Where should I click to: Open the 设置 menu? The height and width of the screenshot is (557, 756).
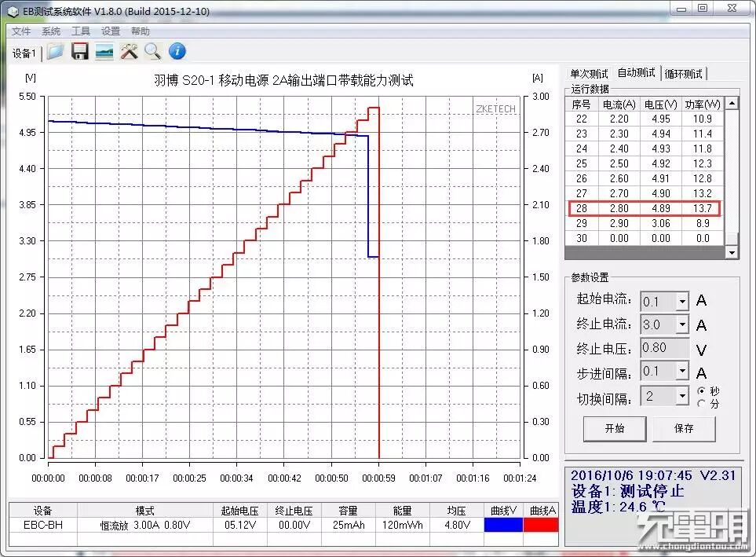coord(111,31)
